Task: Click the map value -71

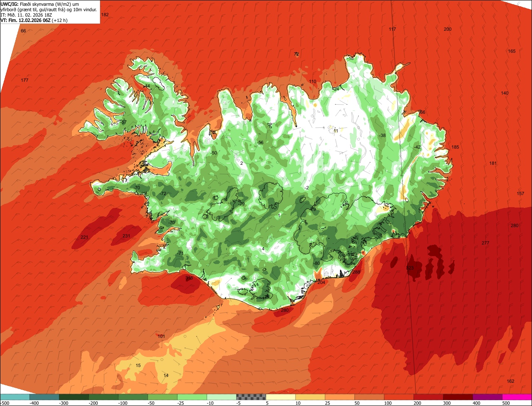Action: click(x=180, y=253)
